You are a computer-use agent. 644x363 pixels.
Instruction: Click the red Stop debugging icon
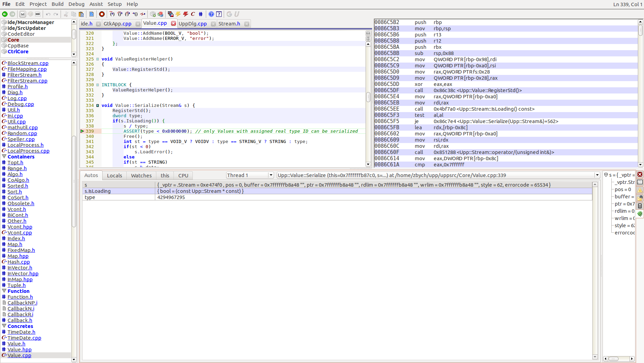click(x=102, y=14)
